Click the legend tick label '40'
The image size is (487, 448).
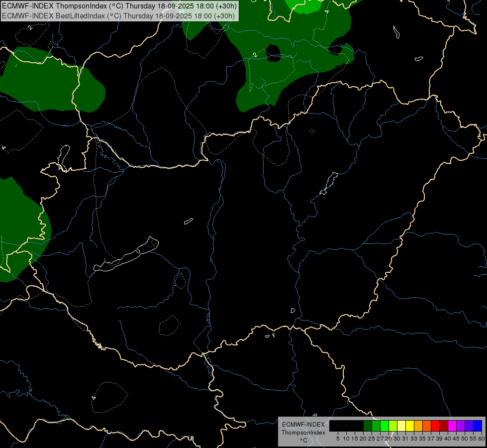pyautogui.click(x=447, y=439)
